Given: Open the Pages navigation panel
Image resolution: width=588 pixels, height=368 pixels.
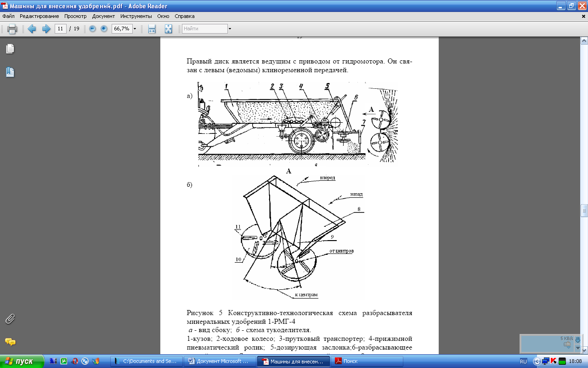Looking at the screenshot, I should pos(10,49).
